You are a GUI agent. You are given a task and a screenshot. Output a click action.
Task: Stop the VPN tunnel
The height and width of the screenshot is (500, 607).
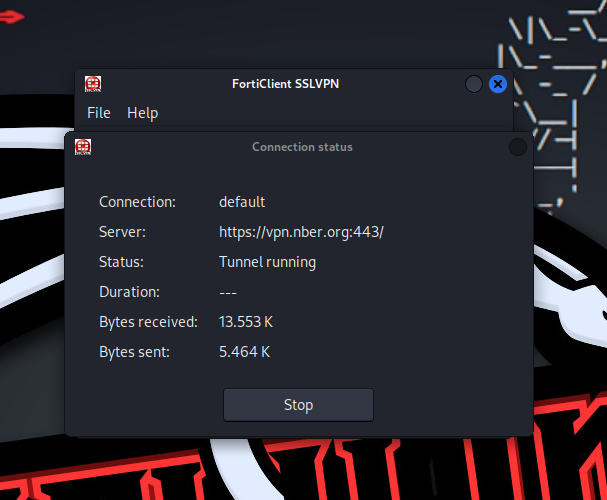(298, 405)
